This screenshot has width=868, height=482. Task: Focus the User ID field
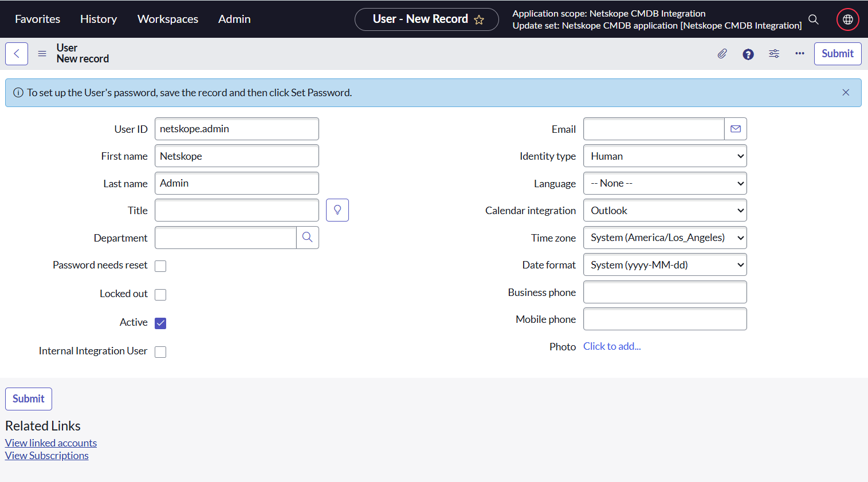pyautogui.click(x=237, y=129)
